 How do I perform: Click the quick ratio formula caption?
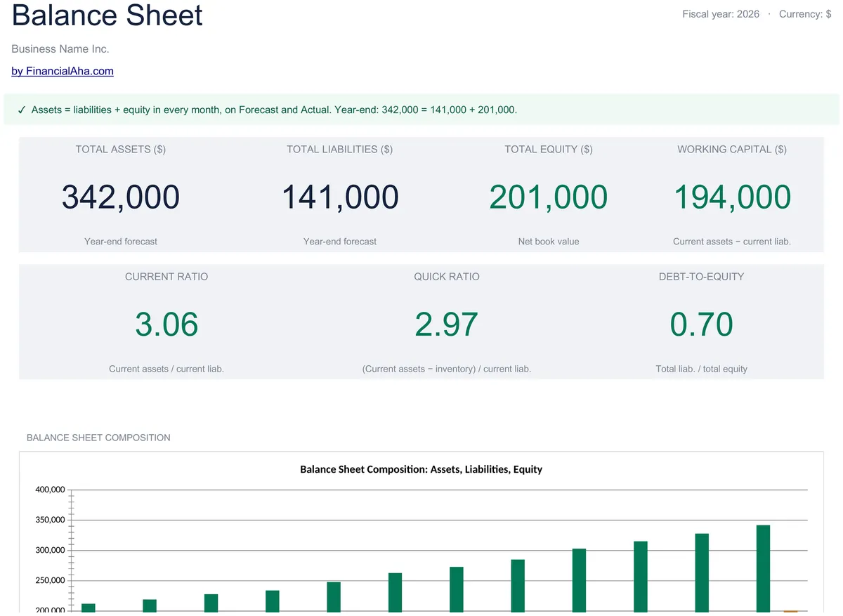(447, 369)
